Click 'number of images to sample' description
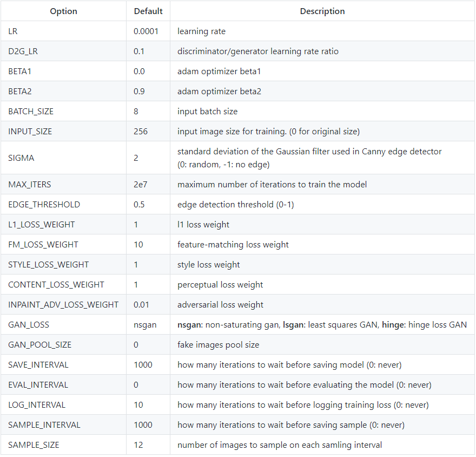 tap(280, 445)
